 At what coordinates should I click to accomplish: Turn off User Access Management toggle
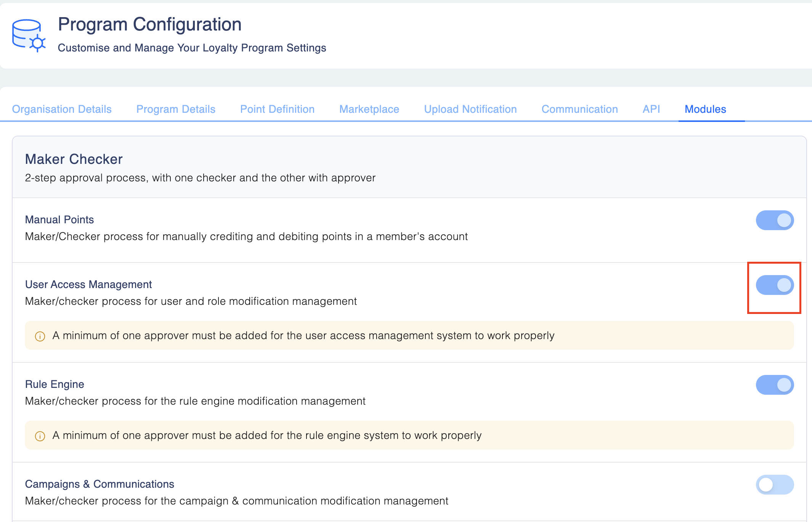pos(775,285)
